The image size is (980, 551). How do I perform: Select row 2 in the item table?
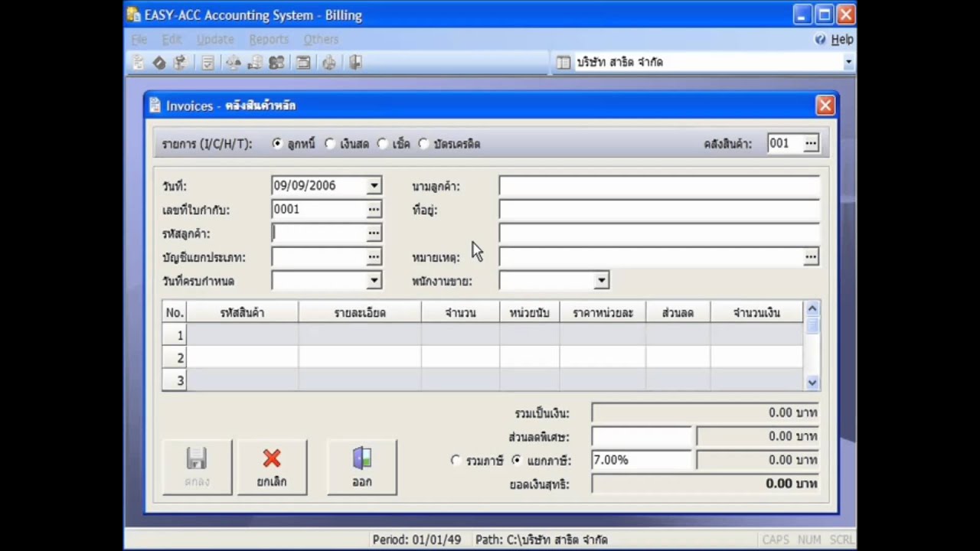pos(482,357)
